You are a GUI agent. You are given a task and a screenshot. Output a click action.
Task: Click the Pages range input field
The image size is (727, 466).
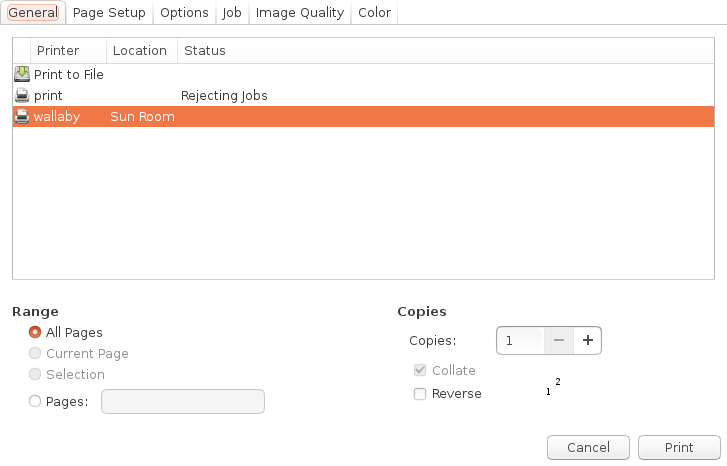tap(183, 401)
